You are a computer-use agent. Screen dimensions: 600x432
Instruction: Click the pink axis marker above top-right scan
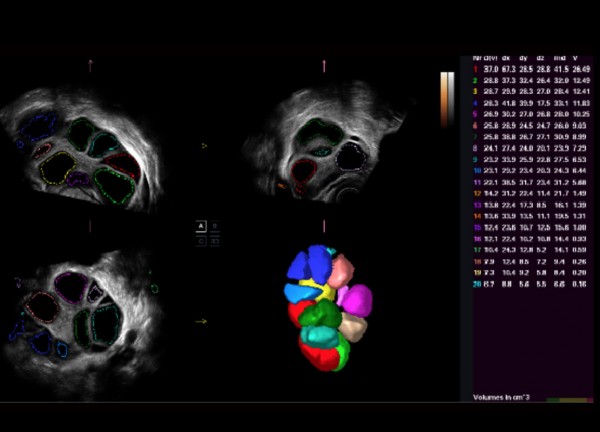324,66
